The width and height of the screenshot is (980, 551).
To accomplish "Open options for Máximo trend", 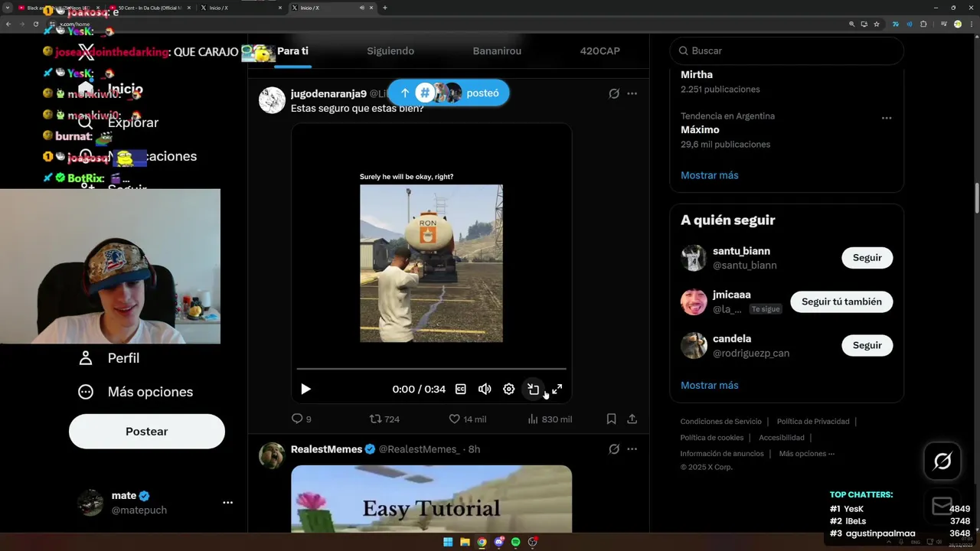I will 886,118.
